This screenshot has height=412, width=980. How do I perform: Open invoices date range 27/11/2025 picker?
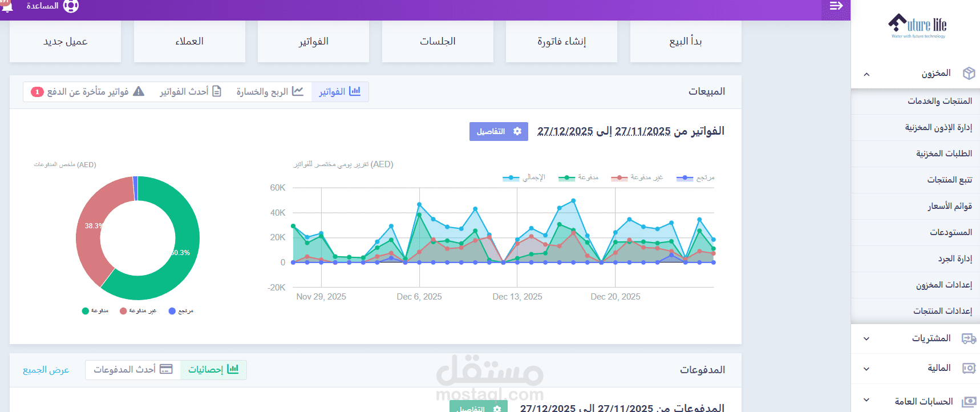[643, 131]
